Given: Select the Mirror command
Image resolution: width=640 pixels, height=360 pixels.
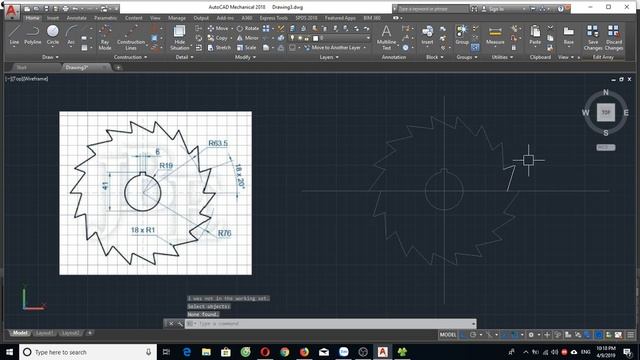Looking at the screenshot, I should tap(247, 38).
